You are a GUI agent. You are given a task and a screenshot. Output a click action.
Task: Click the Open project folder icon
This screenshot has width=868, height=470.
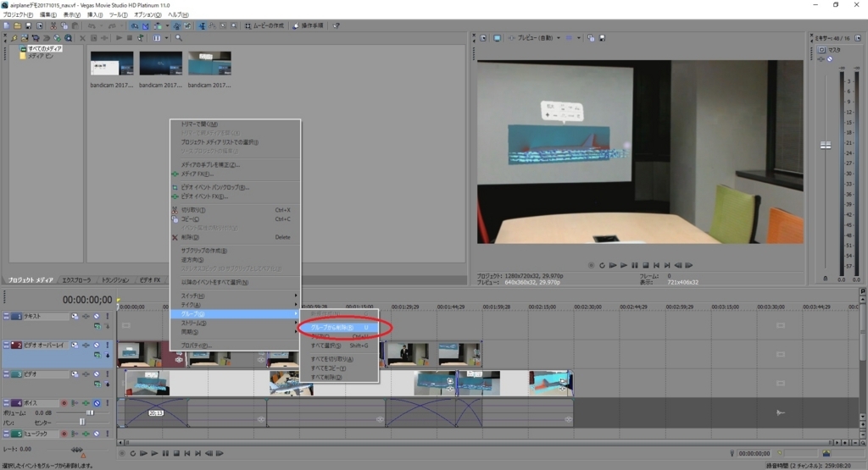click(18, 25)
